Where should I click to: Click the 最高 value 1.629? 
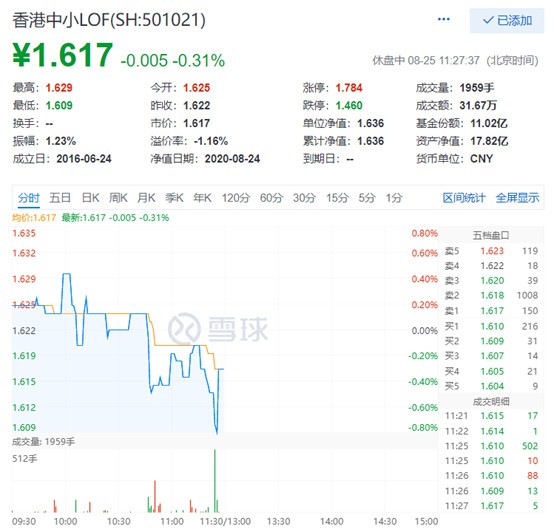coord(59,88)
